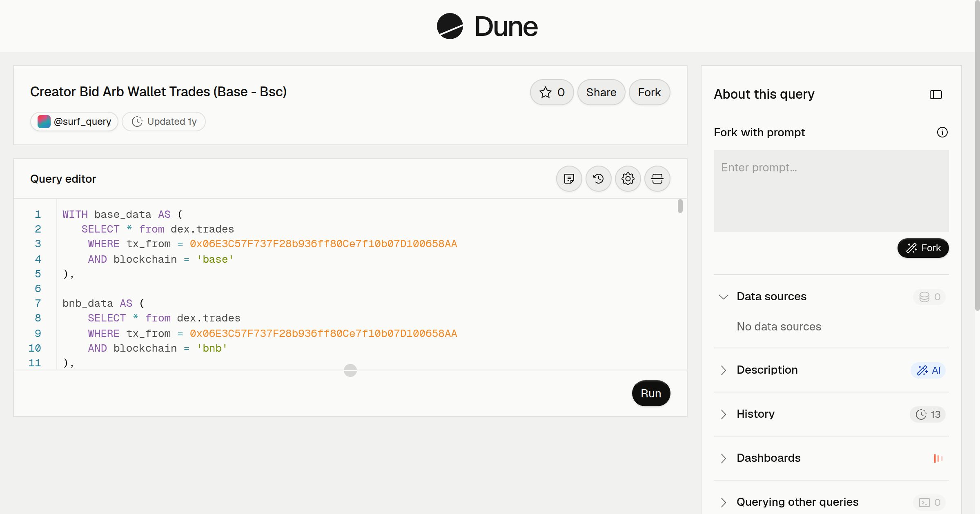This screenshot has width=980, height=514.
Task: Click the editor resize handle
Action: (350, 370)
